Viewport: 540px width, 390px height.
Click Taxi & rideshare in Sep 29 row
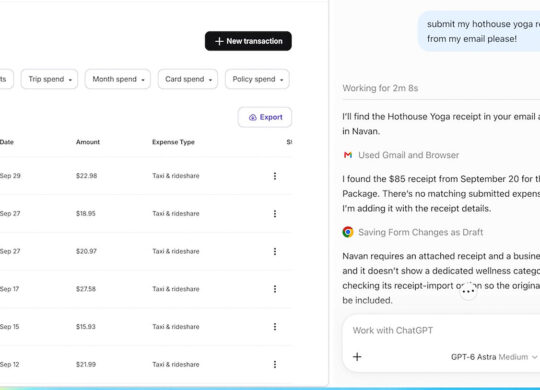(176, 176)
